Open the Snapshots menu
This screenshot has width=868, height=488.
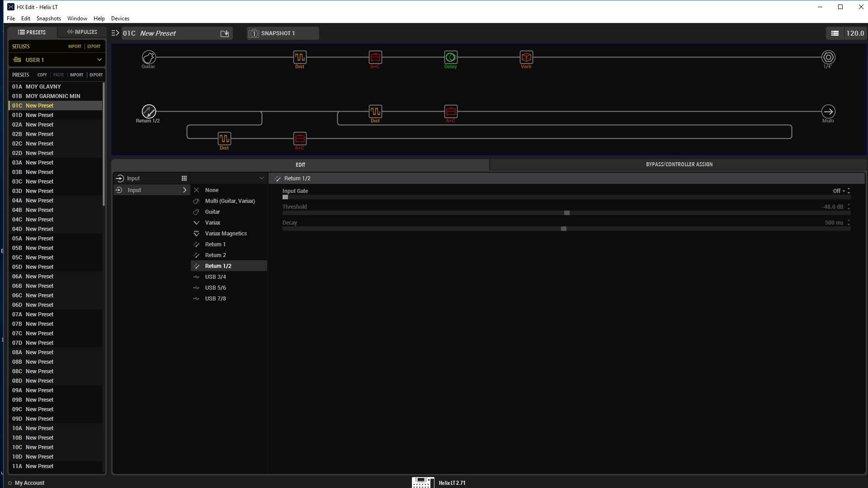click(48, 19)
